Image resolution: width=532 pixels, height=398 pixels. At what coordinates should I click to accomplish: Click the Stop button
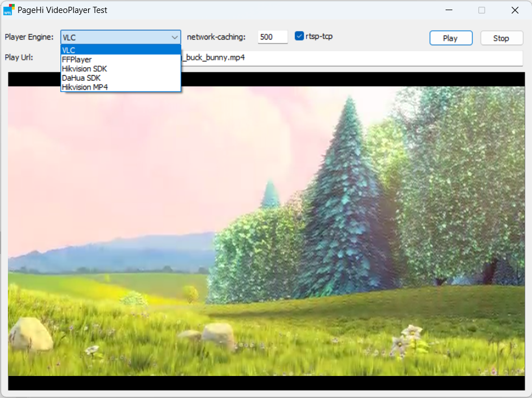[501, 38]
